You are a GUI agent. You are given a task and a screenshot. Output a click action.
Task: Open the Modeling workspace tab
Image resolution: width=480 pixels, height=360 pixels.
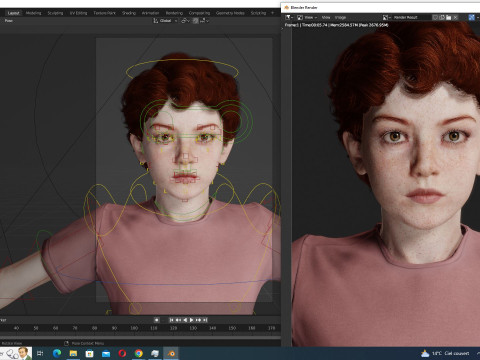(x=34, y=13)
